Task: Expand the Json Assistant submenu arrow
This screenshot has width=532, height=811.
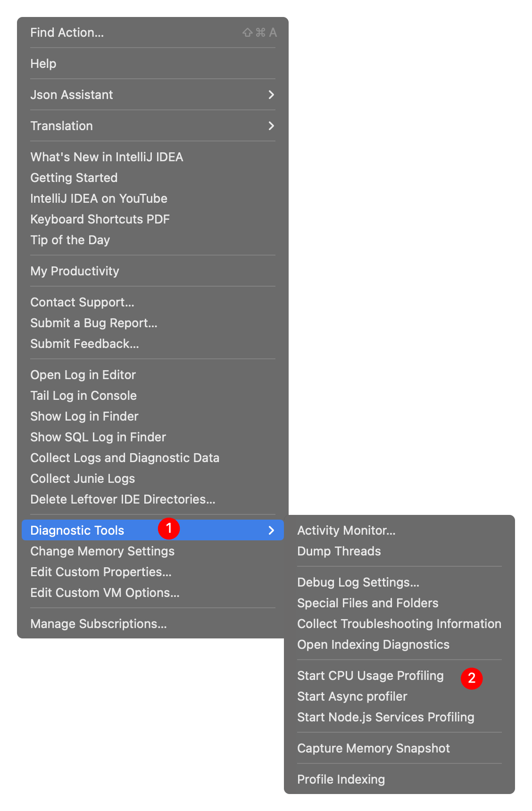Action: click(271, 95)
